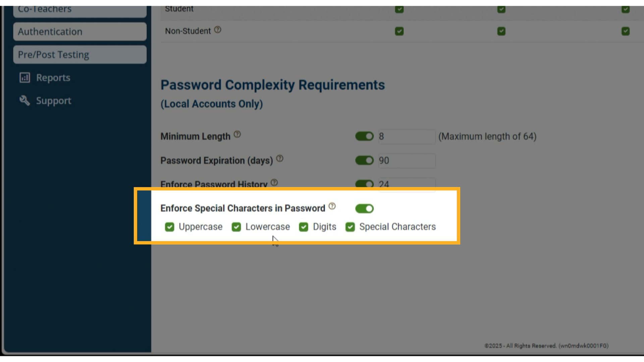Open help for Enforce Special Characters in Password
The width and height of the screenshot is (644, 362).
[x=332, y=206]
